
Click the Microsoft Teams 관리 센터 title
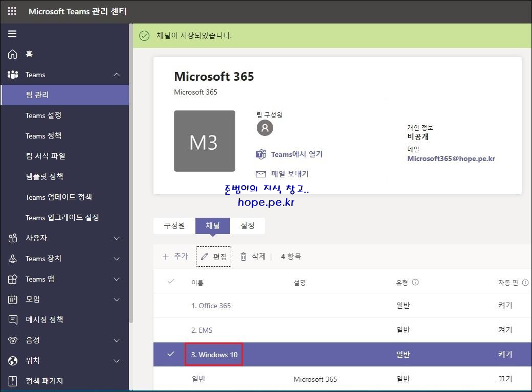78,12
